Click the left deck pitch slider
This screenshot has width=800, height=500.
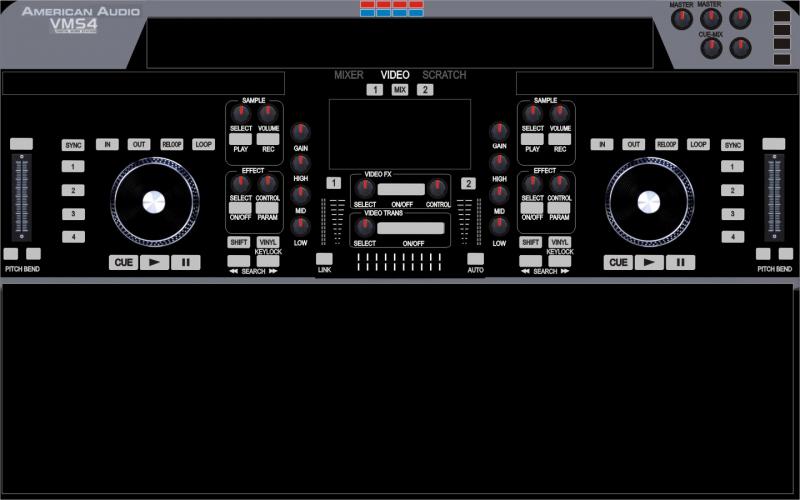[21, 197]
